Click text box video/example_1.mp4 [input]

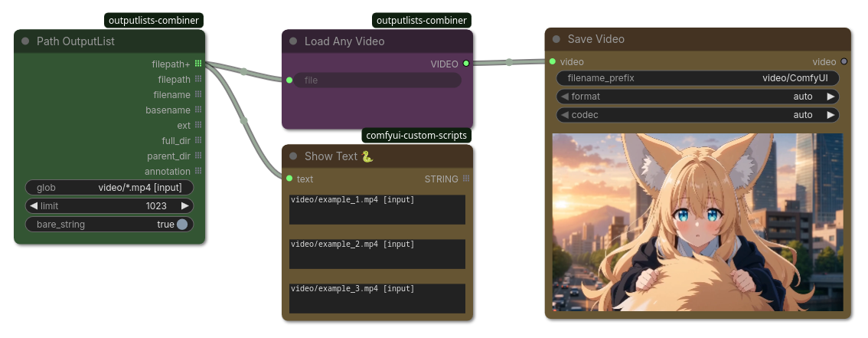point(377,209)
